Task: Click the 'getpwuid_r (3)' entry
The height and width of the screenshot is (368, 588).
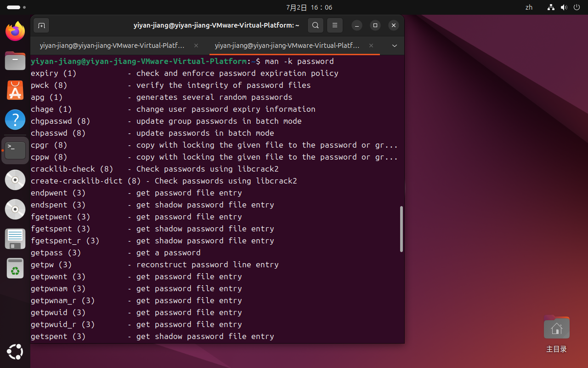Action: pos(63,324)
